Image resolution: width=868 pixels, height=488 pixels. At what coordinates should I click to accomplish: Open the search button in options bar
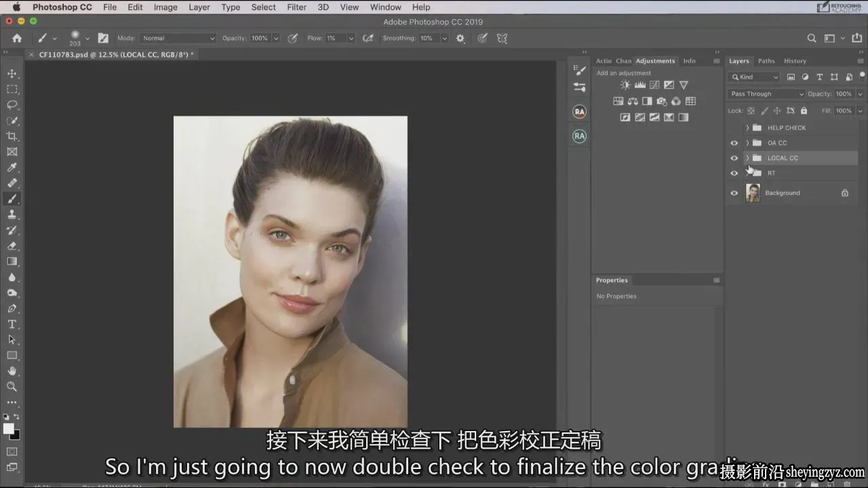(812, 38)
